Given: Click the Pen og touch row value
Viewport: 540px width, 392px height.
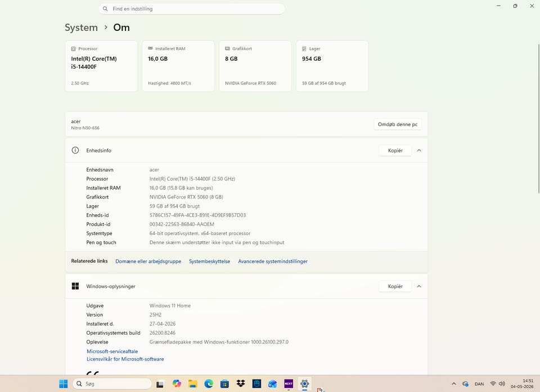Looking at the screenshot, I should [x=217, y=242].
